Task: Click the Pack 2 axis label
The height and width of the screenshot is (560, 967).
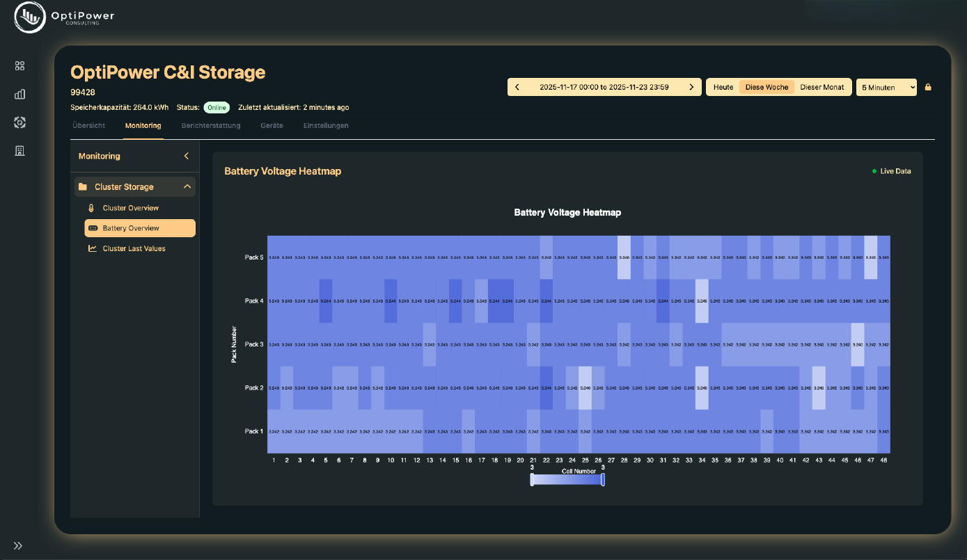Action: coord(254,388)
